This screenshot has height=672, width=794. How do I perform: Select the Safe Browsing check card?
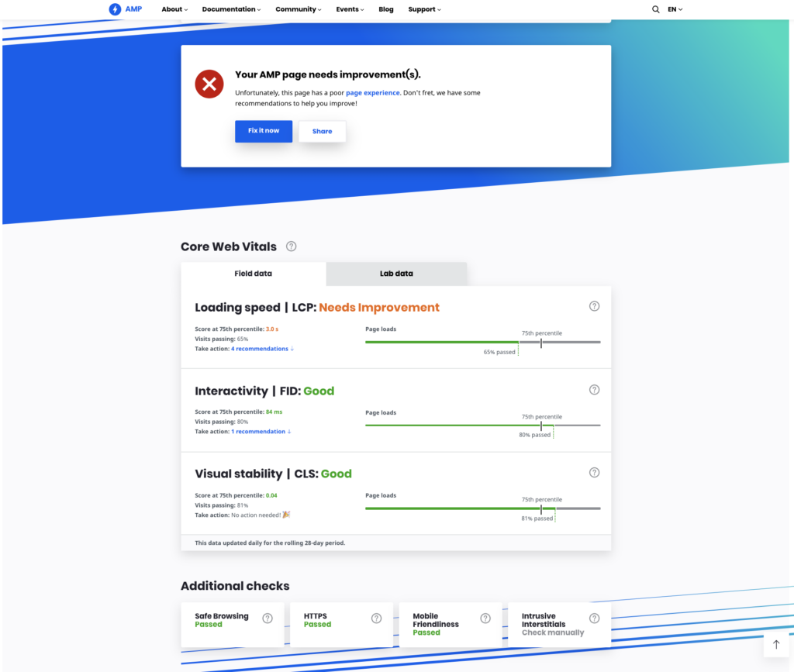(233, 625)
